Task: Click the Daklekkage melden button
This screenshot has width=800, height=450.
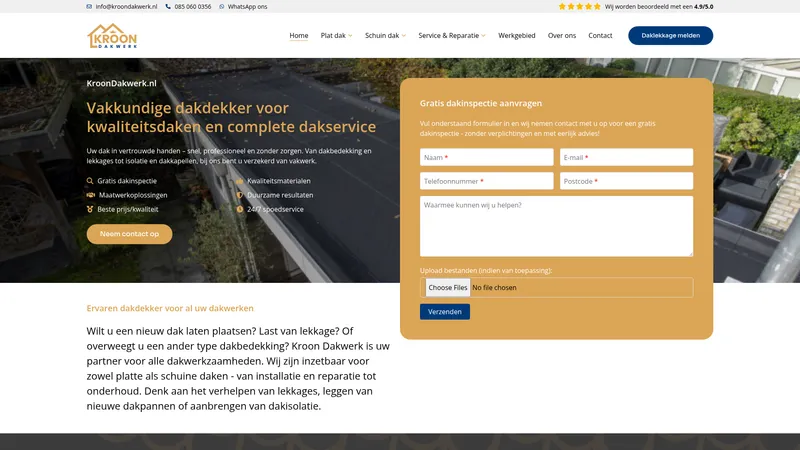Action: click(x=670, y=36)
